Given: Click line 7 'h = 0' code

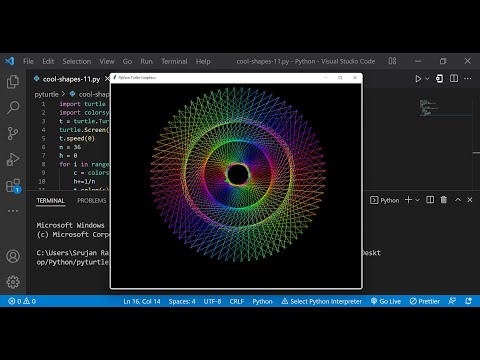Looking at the screenshot, I should point(68,156).
